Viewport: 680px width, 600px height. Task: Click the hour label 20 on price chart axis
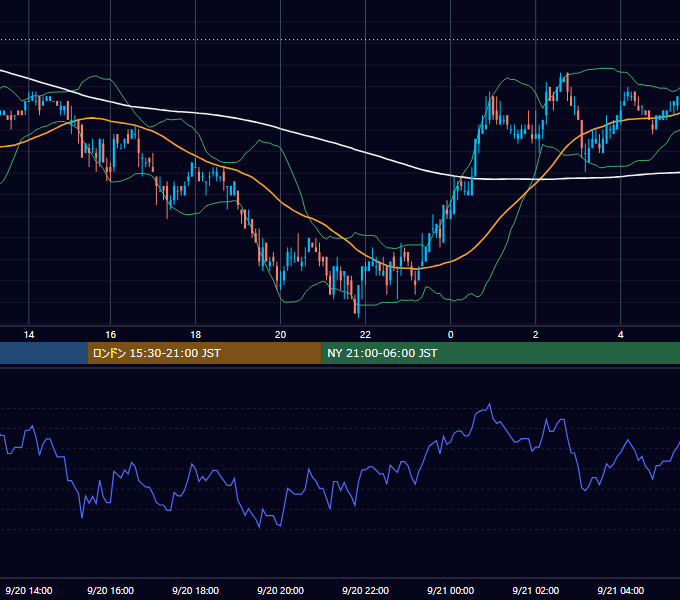pyautogui.click(x=281, y=335)
